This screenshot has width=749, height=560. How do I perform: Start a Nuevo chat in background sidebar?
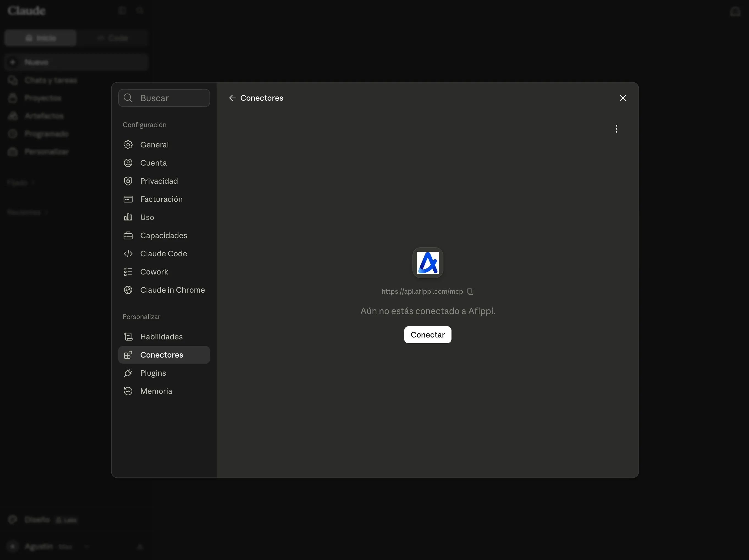pos(76,62)
